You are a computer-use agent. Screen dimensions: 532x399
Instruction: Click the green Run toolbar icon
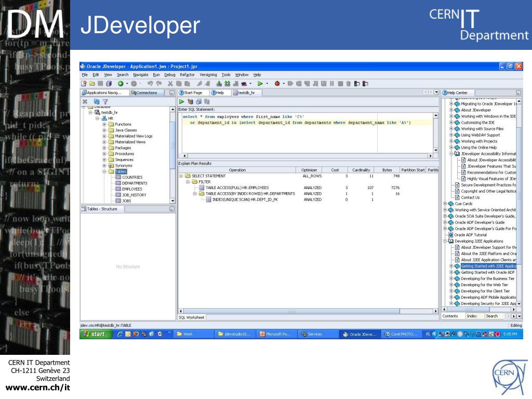pyautogui.click(x=260, y=84)
